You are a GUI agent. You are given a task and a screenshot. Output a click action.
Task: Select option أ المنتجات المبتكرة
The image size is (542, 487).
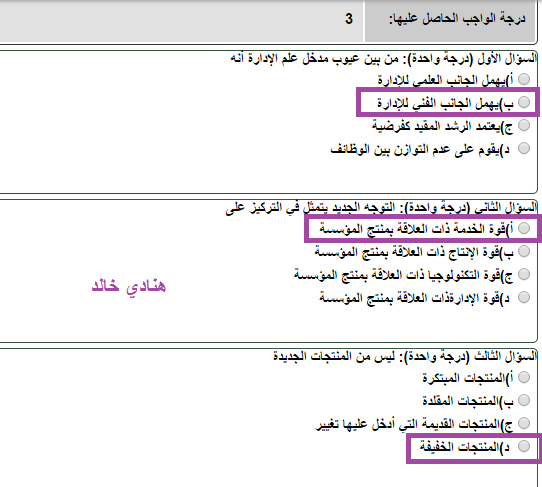(x=524, y=377)
